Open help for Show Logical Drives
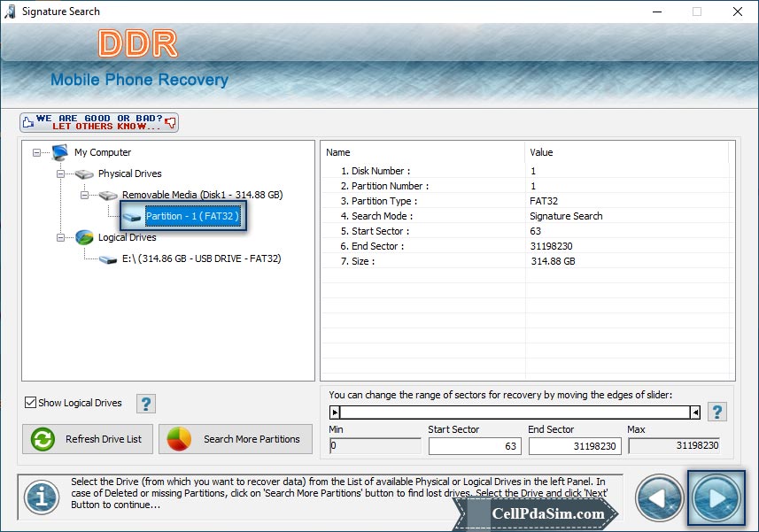This screenshot has width=759, height=532. pyautogui.click(x=146, y=404)
